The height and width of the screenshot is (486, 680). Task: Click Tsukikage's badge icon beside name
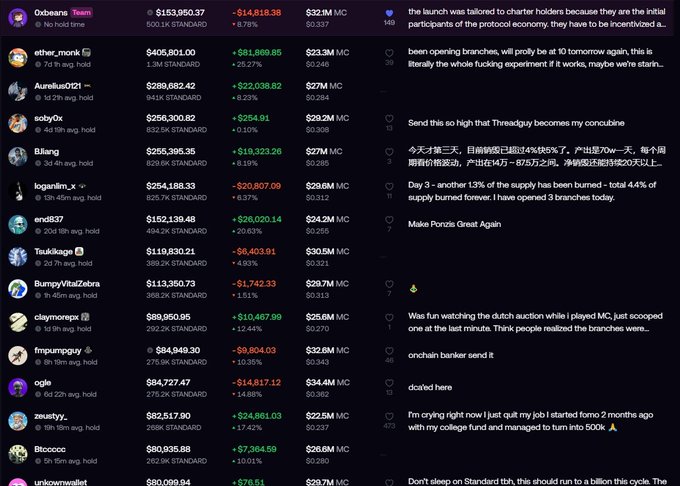(x=79, y=251)
